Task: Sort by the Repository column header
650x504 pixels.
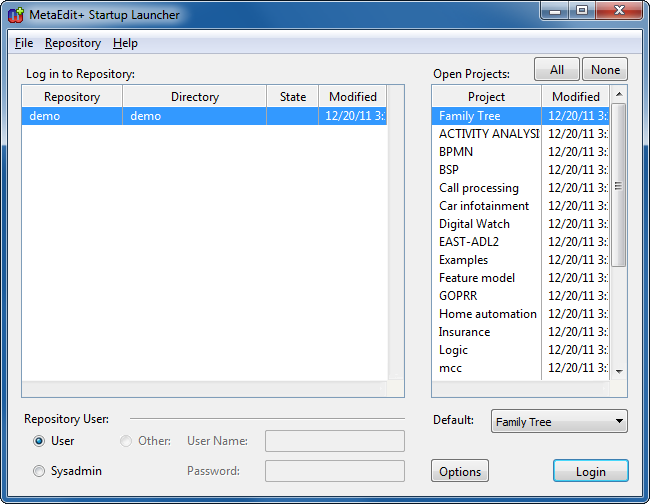Action: (x=72, y=97)
